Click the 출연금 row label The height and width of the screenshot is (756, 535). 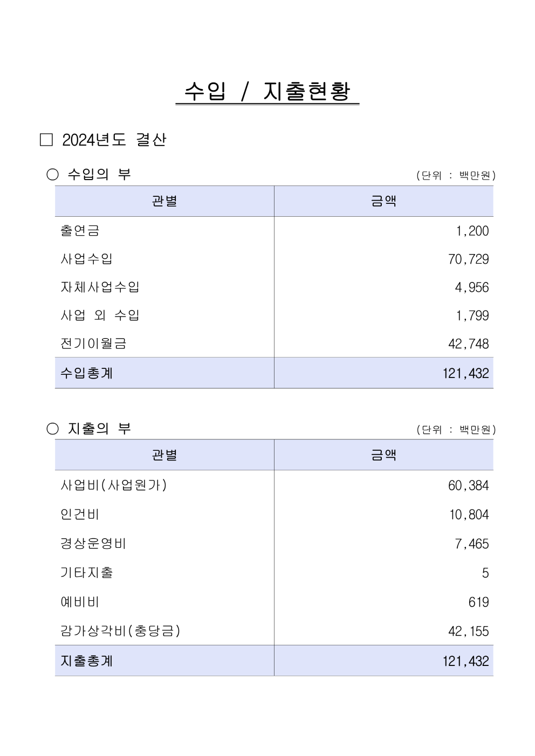click(x=80, y=231)
